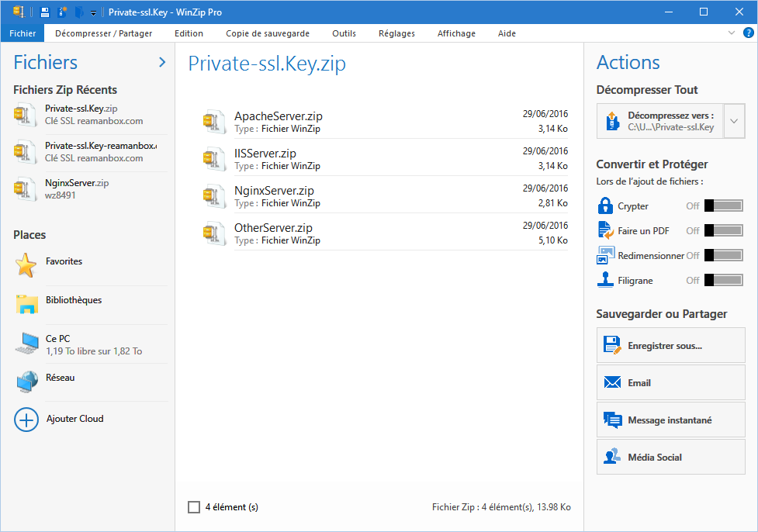Click the Ajouter Cloud plus icon
758x532 pixels.
tap(26, 420)
